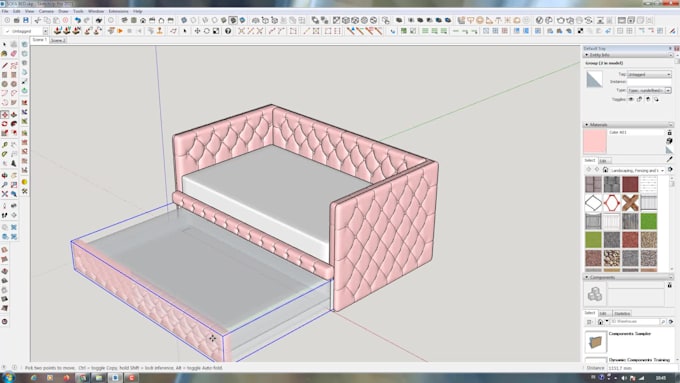
Task: Click the Circle tool in left toolbar
Action: [x=4, y=84]
